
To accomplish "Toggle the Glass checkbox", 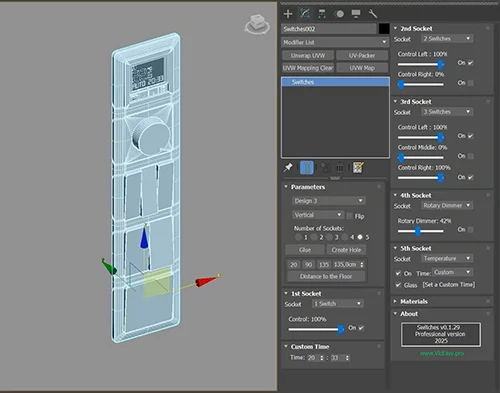I will 398,285.
